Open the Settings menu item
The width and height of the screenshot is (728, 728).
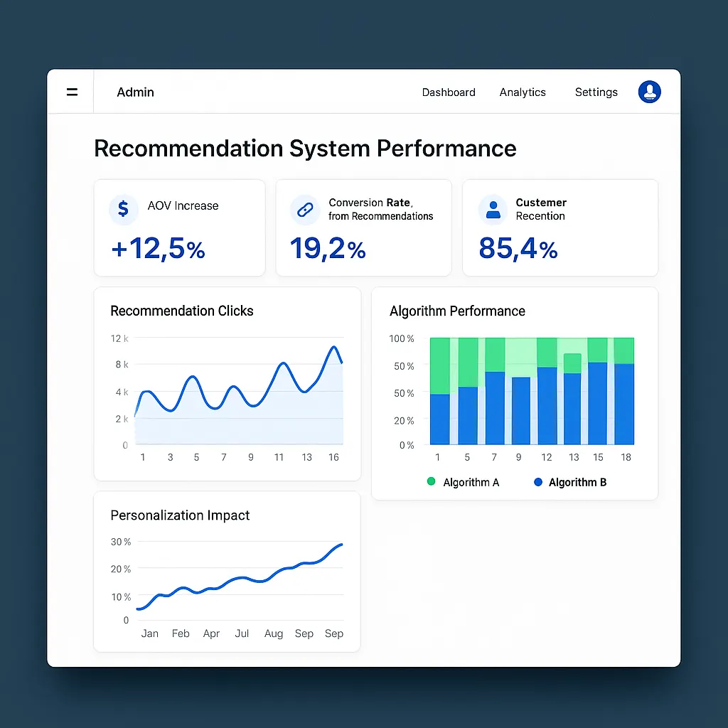tap(596, 92)
